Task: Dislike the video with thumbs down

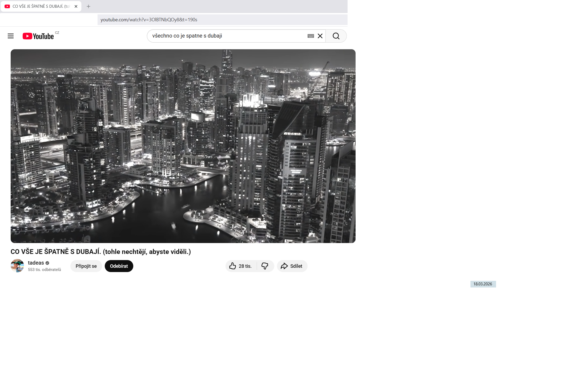Action: click(x=265, y=266)
